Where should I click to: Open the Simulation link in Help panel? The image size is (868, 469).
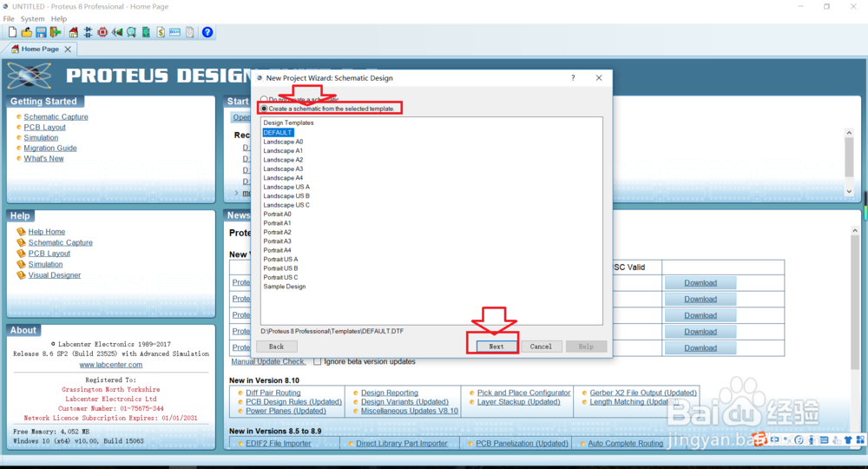pyautogui.click(x=45, y=264)
